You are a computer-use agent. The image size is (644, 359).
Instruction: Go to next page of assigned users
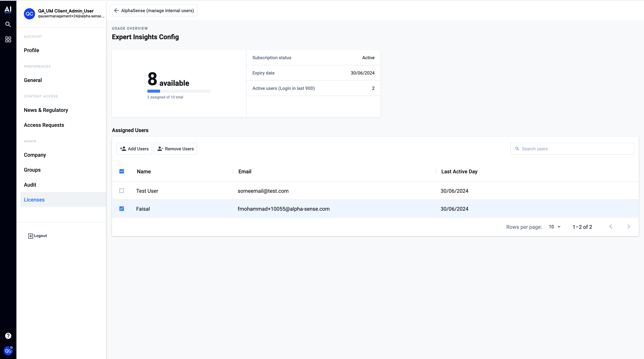[x=629, y=227]
